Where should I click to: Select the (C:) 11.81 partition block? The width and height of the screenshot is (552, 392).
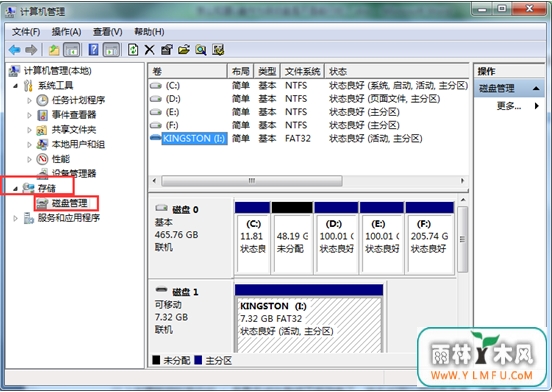click(x=253, y=238)
